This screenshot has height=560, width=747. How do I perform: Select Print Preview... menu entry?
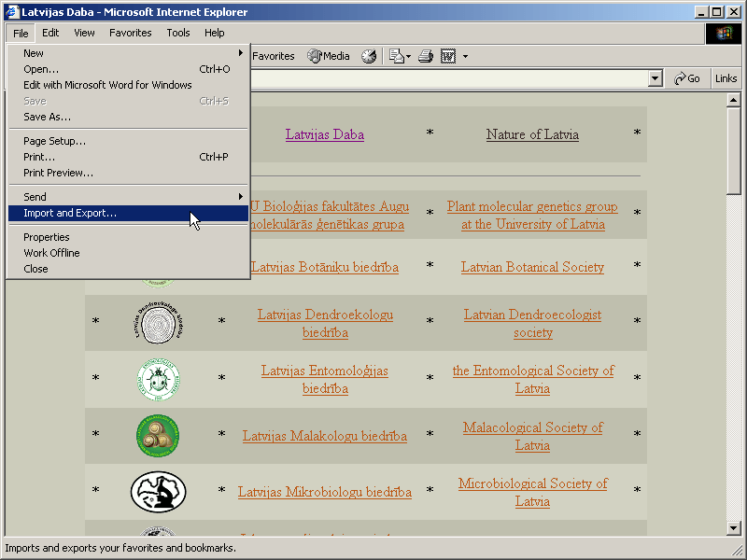point(128,173)
